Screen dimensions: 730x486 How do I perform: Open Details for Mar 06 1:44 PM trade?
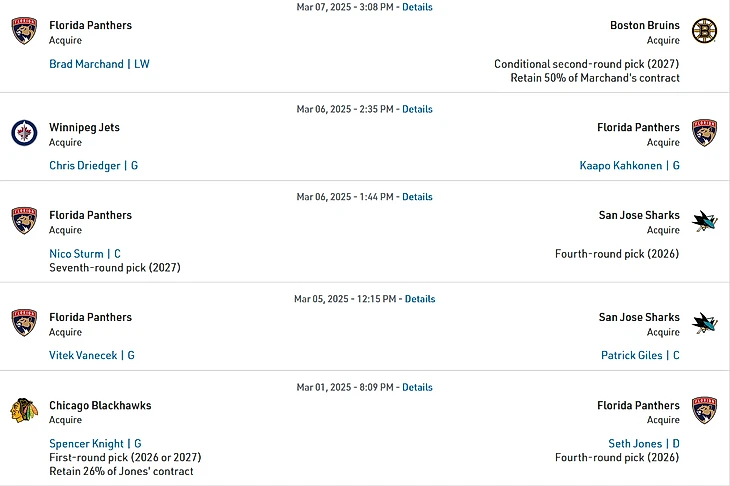coord(417,196)
